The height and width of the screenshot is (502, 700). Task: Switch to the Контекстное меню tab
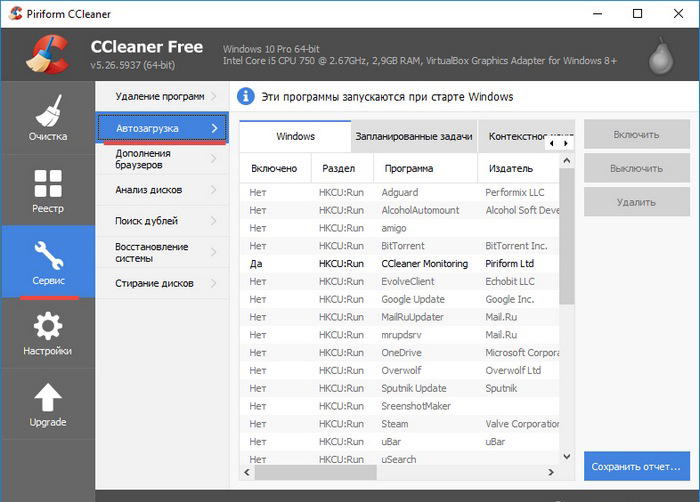(518, 136)
